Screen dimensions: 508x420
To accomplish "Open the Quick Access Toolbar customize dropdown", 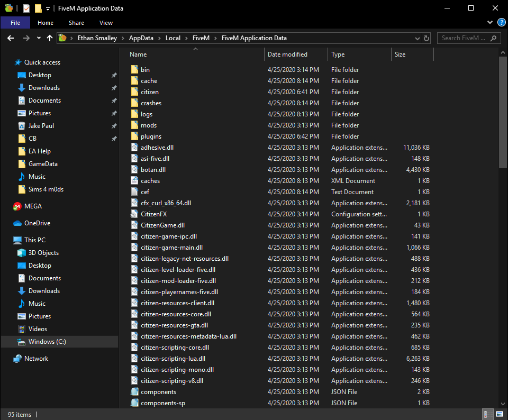I will [x=48, y=9].
